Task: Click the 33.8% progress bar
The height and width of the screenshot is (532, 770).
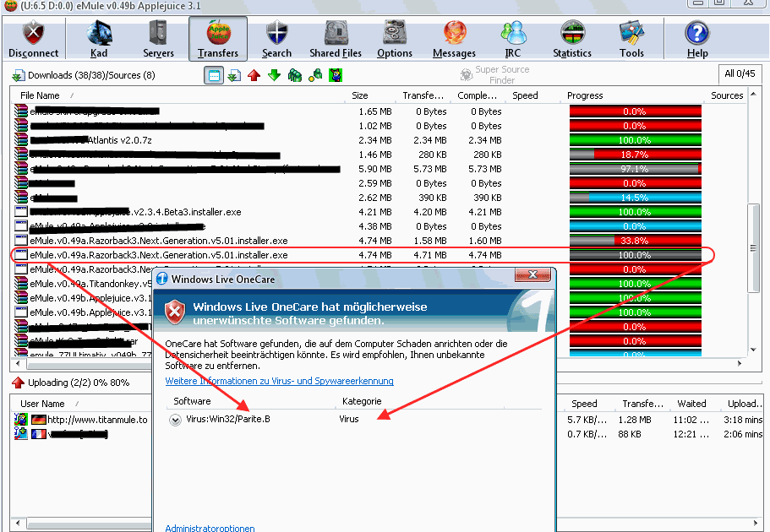Action: point(635,241)
